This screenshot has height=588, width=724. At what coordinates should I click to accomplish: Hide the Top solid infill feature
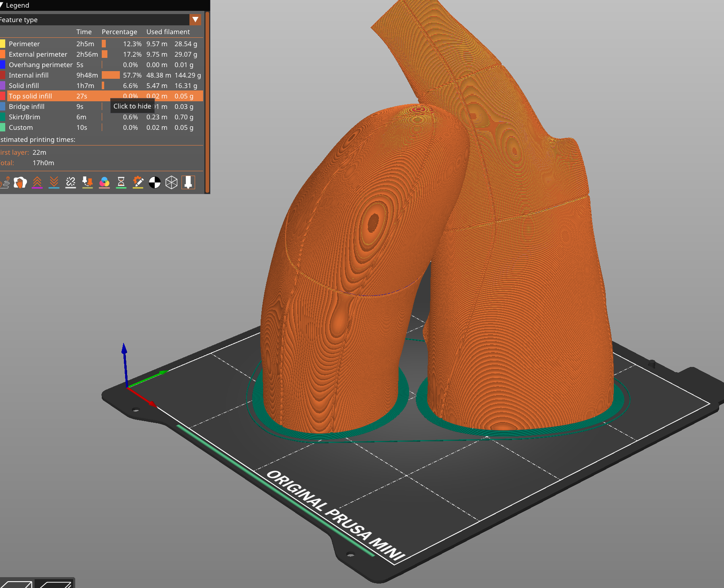point(40,96)
